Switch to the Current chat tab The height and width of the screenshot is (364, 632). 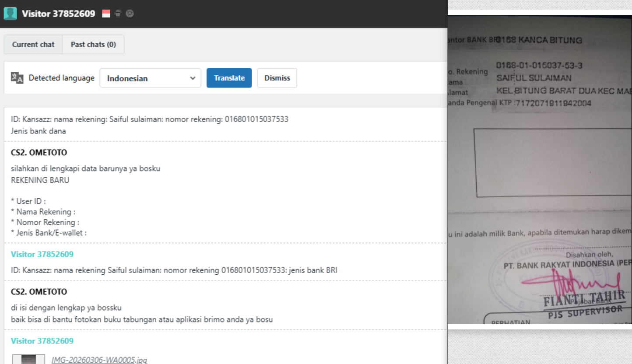(33, 45)
